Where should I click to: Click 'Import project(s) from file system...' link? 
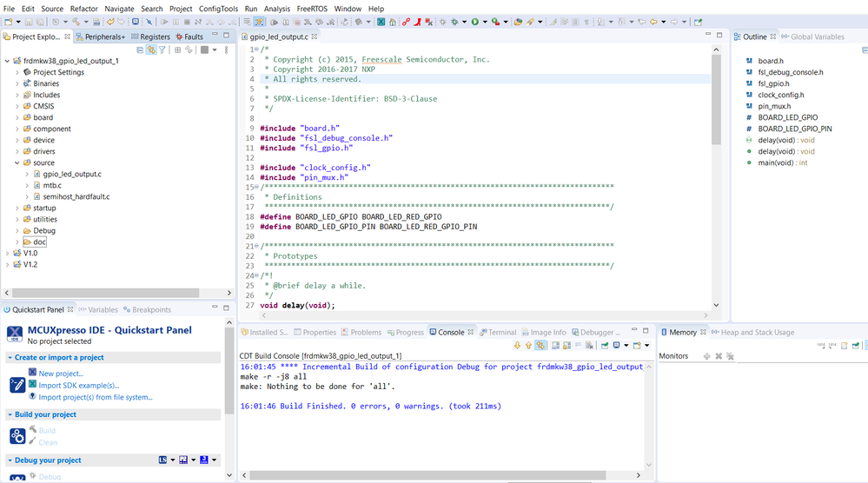96,397
